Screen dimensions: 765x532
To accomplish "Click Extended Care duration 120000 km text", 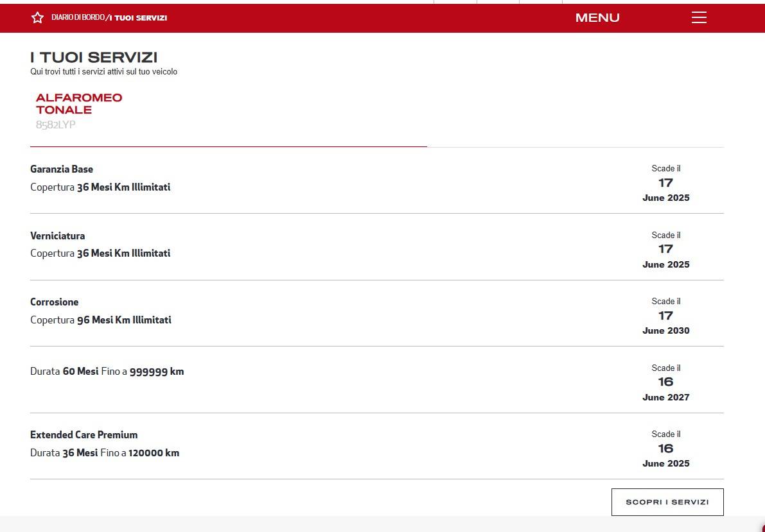I will pyautogui.click(x=154, y=453).
